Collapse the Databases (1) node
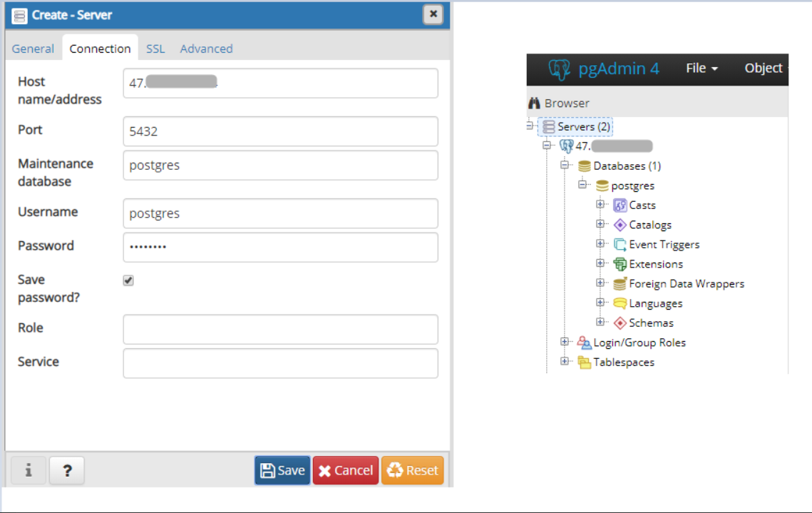Viewport: 812px width, 513px height. [x=565, y=165]
